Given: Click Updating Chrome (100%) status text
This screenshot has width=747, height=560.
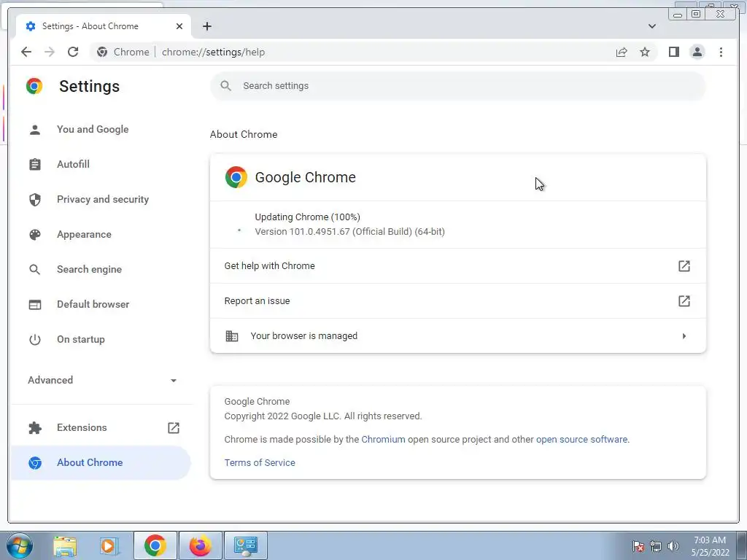Looking at the screenshot, I should [x=307, y=217].
